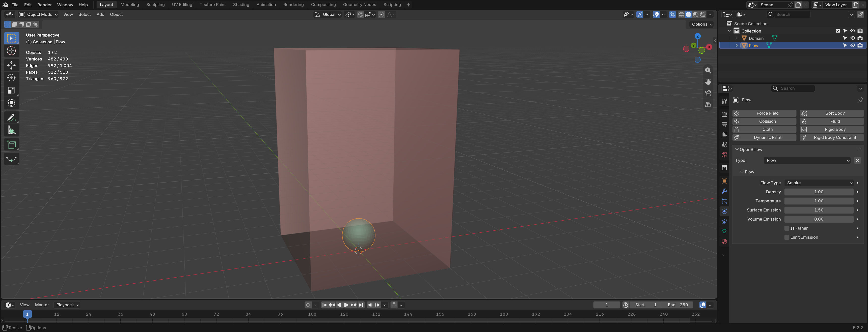Open the Object Mode dropdown
Viewport: 868px width, 332px height.
[38, 14]
